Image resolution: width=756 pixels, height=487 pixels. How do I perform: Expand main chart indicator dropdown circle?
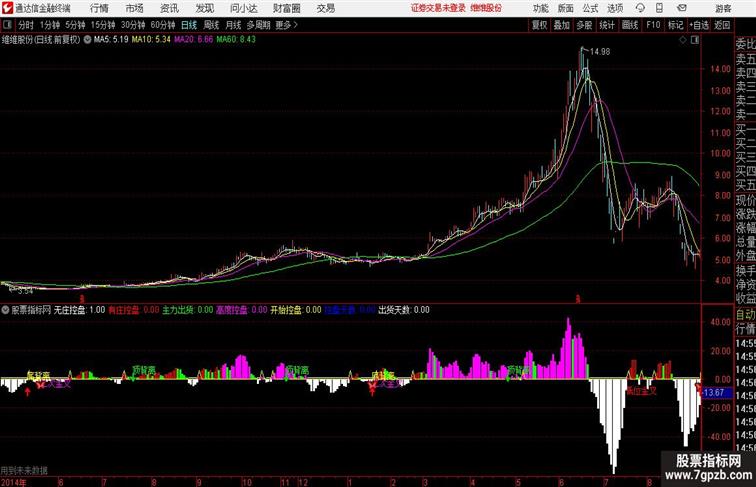[x=87, y=40]
